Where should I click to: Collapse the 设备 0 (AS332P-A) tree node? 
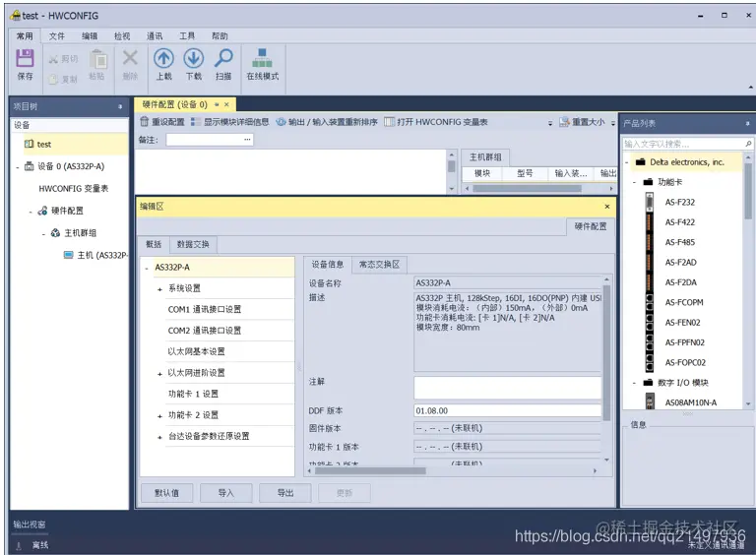click(x=18, y=167)
